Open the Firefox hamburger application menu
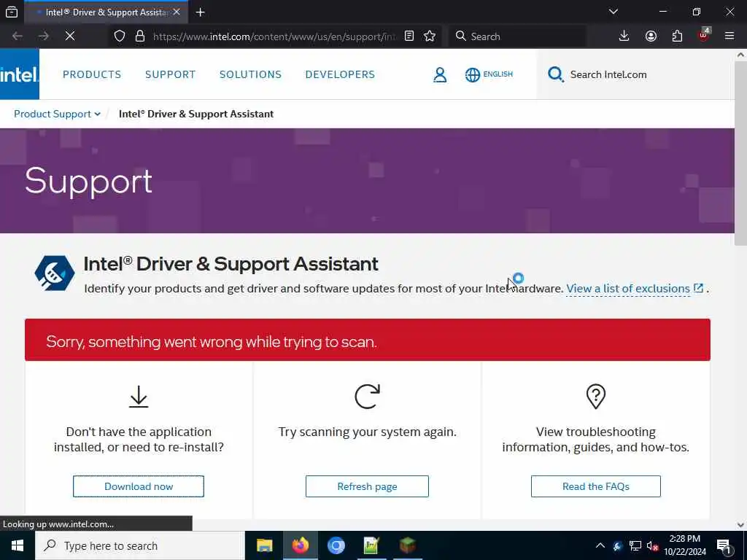The height and width of the screenshot is (560, 747). point(729,36)
